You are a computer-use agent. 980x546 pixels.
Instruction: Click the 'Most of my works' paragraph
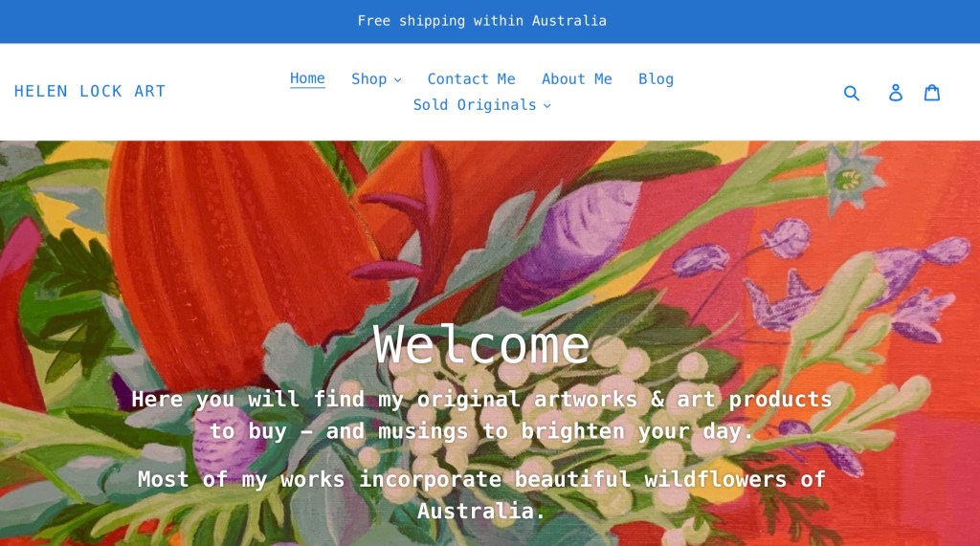point(481,494)
